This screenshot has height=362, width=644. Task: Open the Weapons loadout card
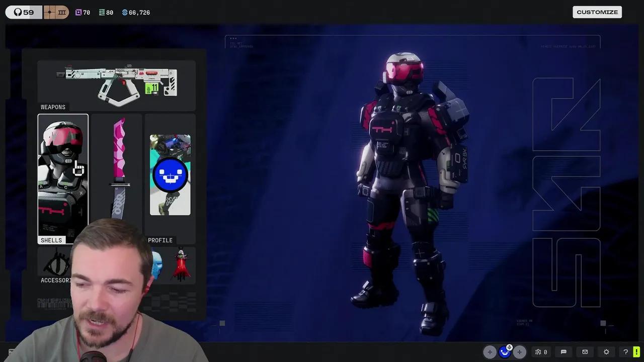pyautogui.click(x=116, y=85)
